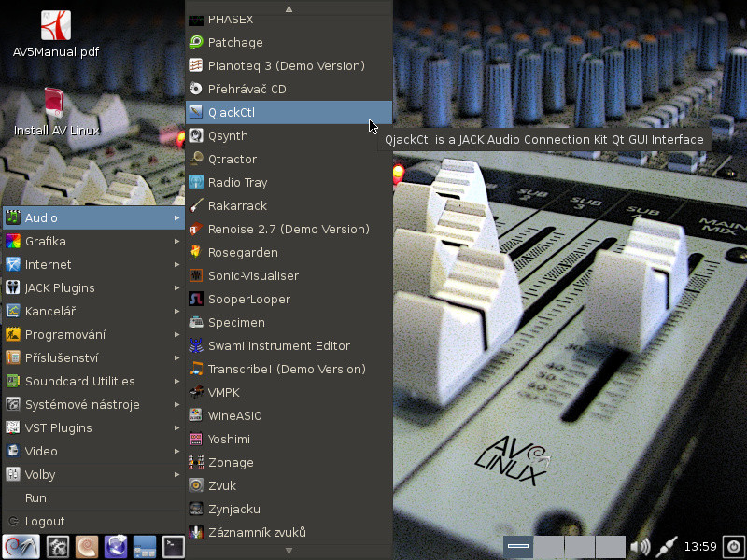Open the Audio category
Image resolution: width=747 pixels, height=560 pixels.
(x=93, y=217)
